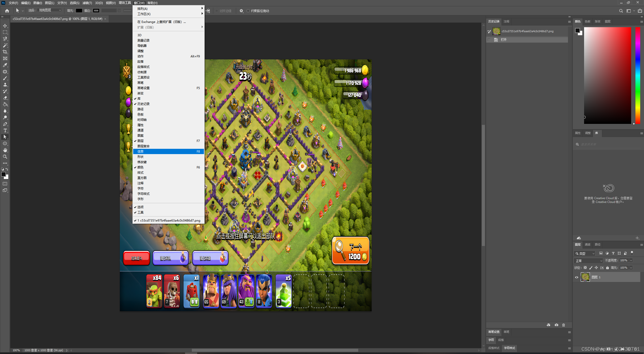
Task: Click the 打开 history state
Action: [x=504, y=40]
